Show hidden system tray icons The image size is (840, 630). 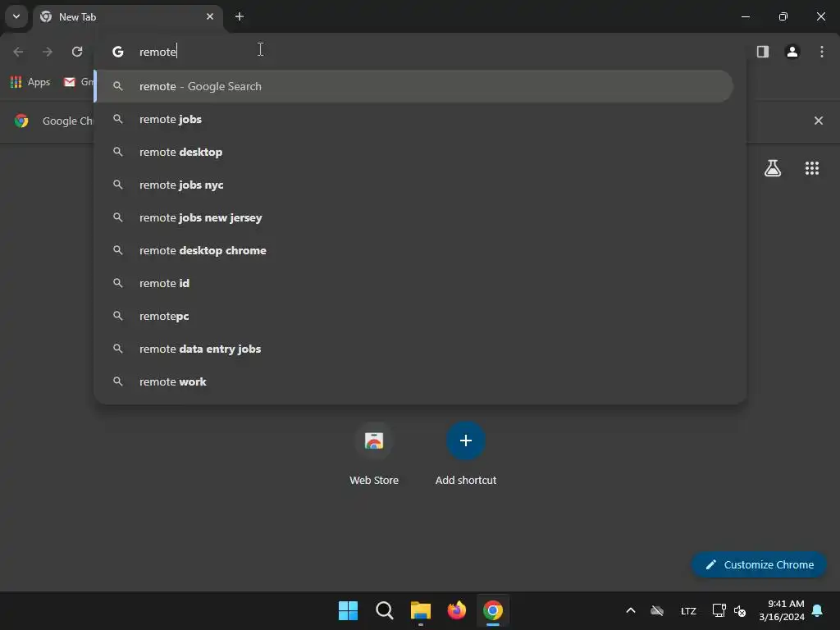[631, 610]
